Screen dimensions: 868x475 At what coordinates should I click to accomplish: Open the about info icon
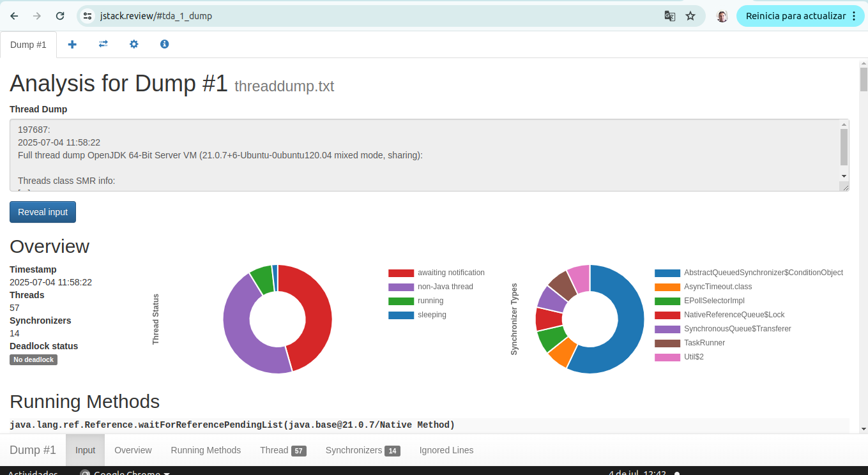pyautogui.click(x=164, y=44)
